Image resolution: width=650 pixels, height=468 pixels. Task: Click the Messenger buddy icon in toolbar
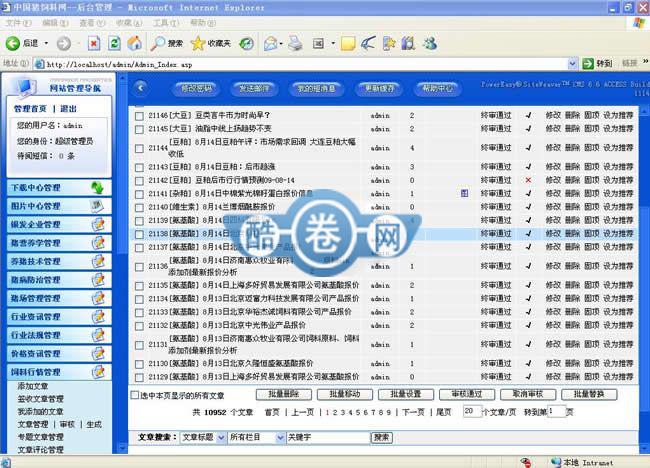430,43
